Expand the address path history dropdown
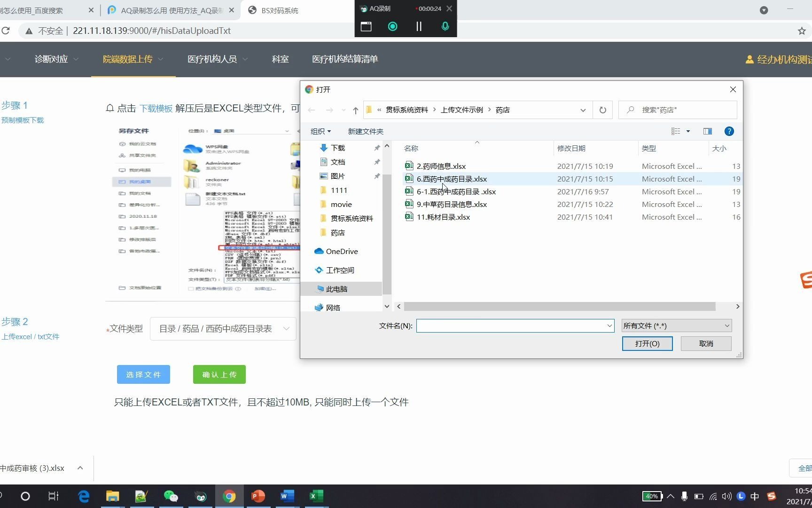 point(583,110)
